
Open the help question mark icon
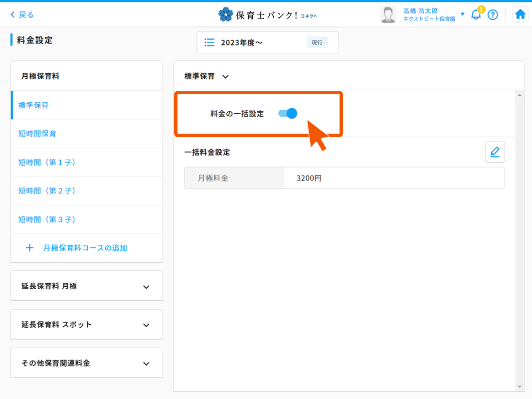[493, 15]
